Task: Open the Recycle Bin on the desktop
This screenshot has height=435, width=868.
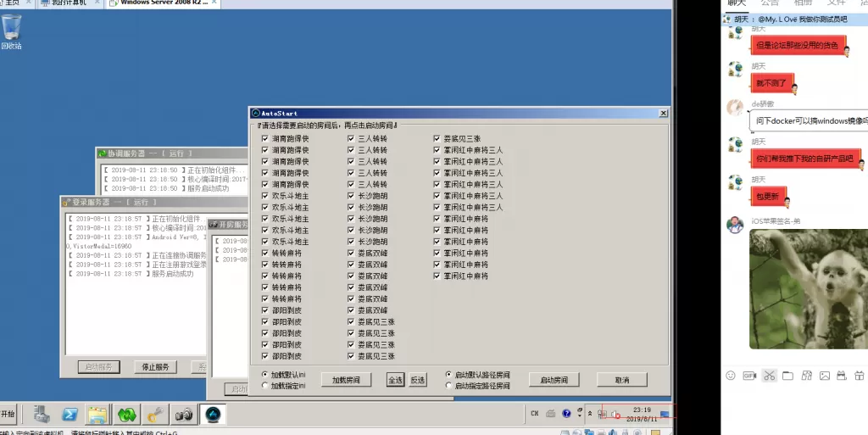Action: coord(12,30)
